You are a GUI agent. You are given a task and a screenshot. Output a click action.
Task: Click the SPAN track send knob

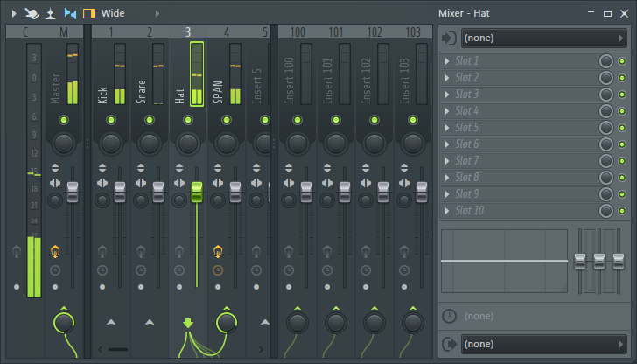pos(227,323)
